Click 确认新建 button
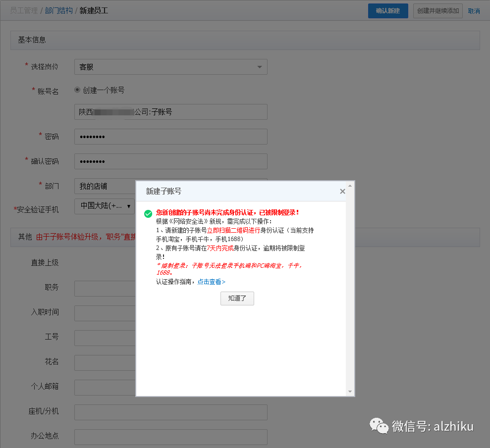The height and width of the screenshot is (448, 490). point(388,11)
